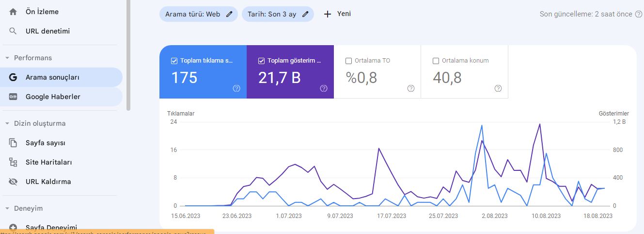Click the magnifier icon for URL denetimi
Image resolution: width=644 pixels, height=234 pixels.
click(x=13, y=31)
